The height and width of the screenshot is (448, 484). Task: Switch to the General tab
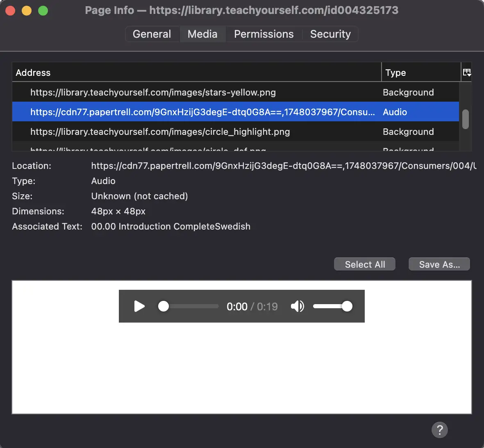pos(152,34)
